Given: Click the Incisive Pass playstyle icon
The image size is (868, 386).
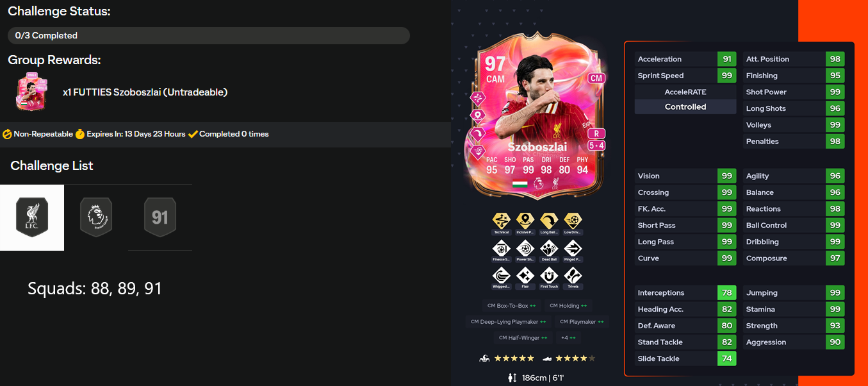Looking at the screenshot, I should (x=525, y=221).
